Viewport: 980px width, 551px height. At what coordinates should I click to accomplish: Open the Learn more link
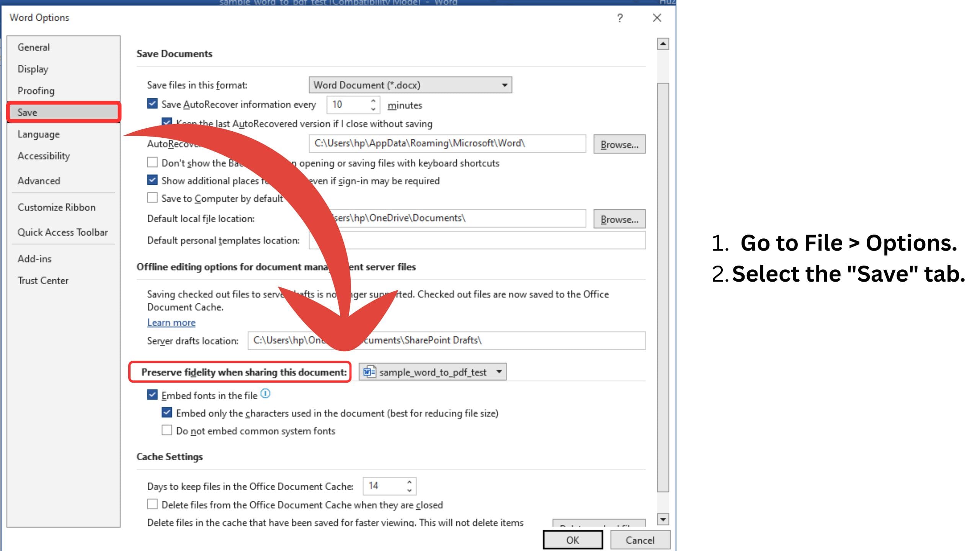[171, 323]
